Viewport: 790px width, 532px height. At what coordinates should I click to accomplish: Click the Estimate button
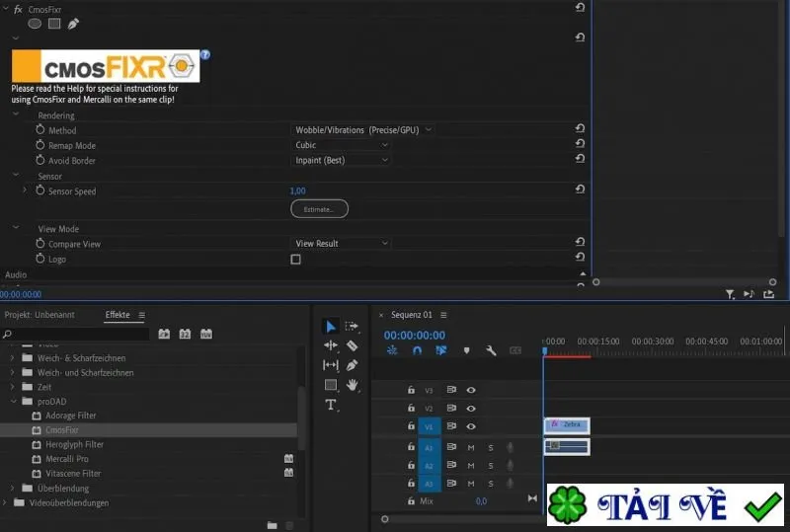point(319,209)
